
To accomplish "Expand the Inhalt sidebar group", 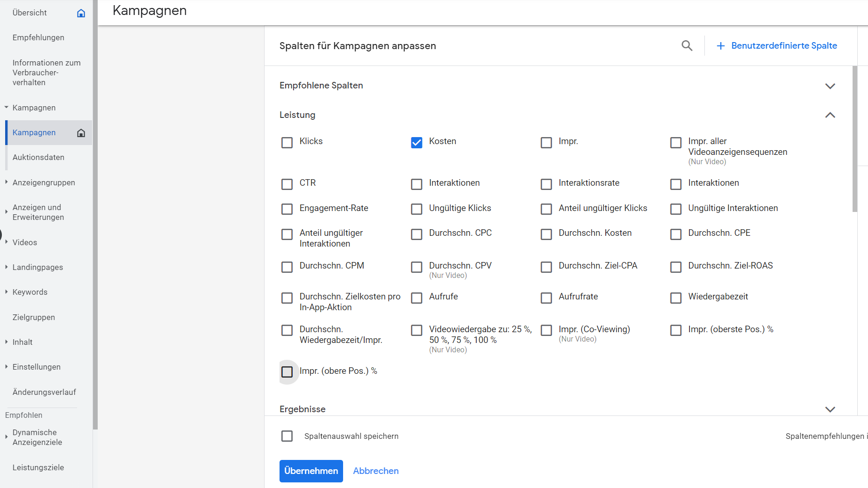I will point(7,342).
